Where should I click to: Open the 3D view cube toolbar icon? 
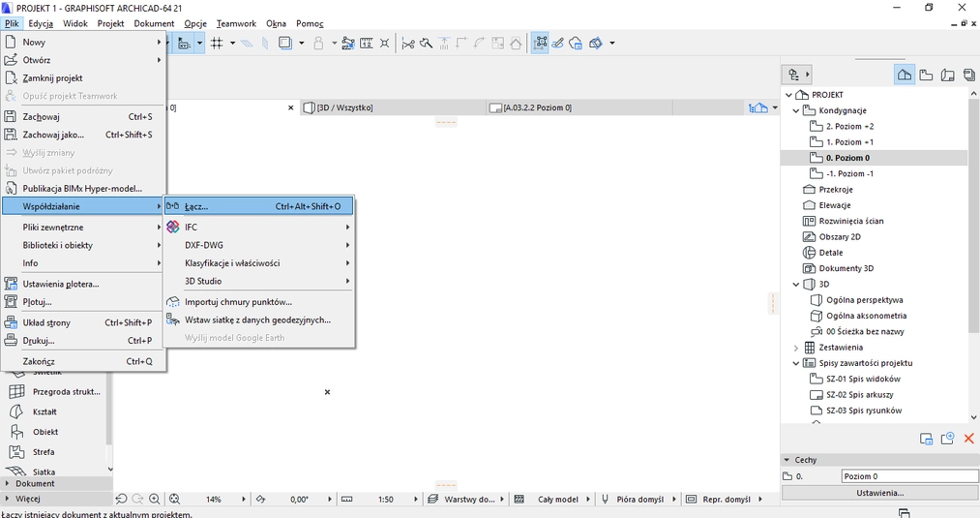(596, 44)
